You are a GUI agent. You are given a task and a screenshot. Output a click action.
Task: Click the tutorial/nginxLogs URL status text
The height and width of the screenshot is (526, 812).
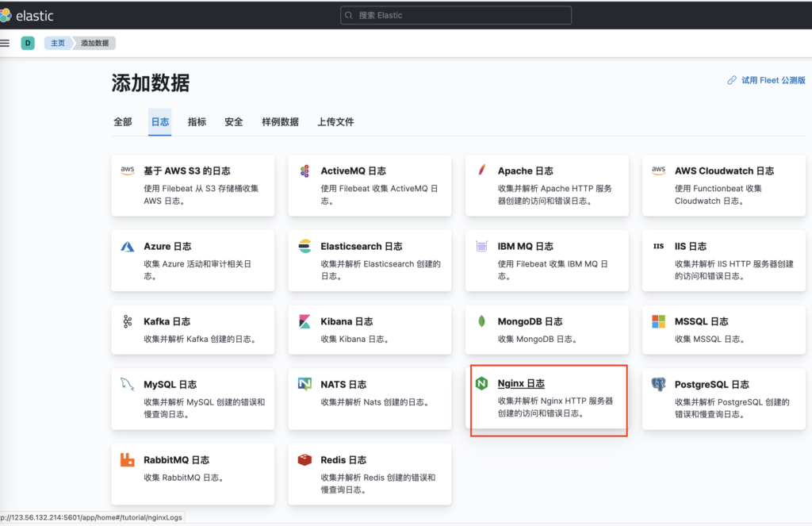(x=91, y=517)
